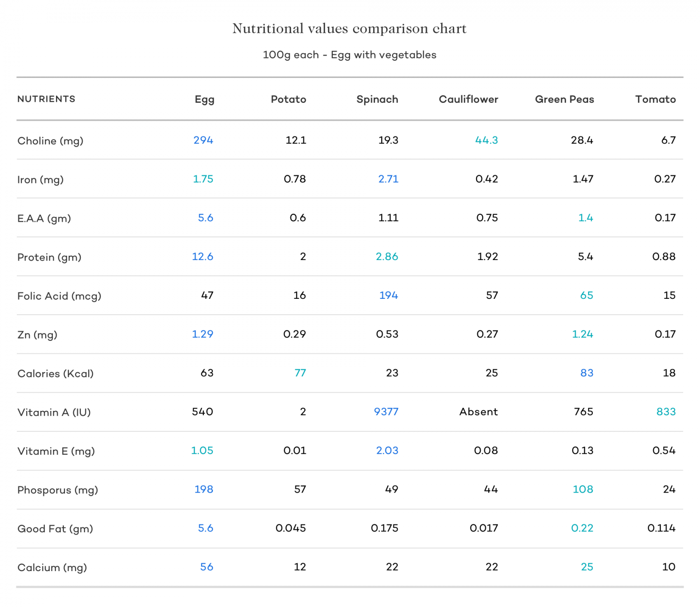Click the Cauliflower column header

468,99
